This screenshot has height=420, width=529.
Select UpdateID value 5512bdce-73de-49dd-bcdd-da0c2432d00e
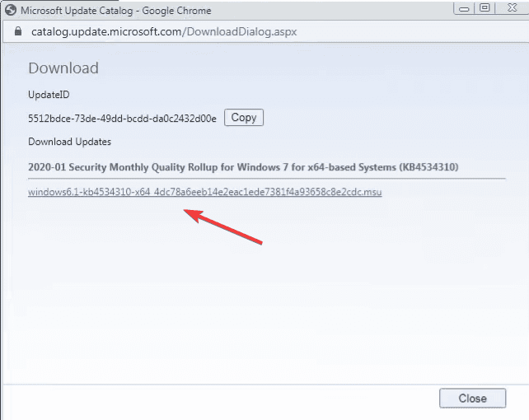(122, 119)
